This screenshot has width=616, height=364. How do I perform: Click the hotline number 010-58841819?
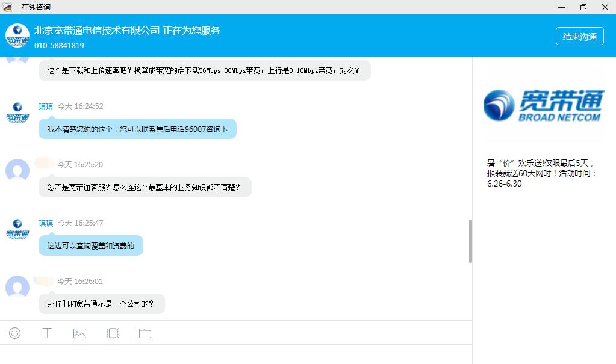[59, 45]
